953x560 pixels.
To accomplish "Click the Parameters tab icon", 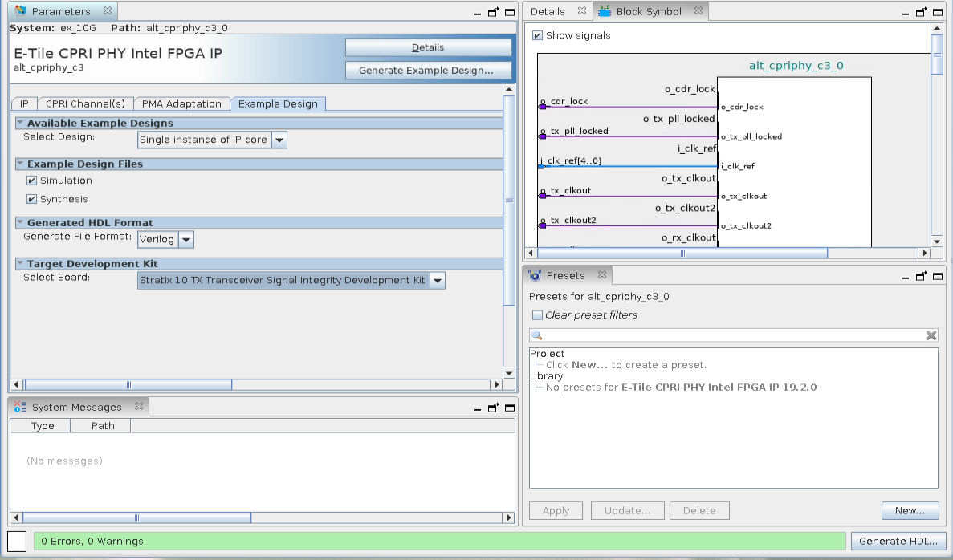I will tap(20, 11).
